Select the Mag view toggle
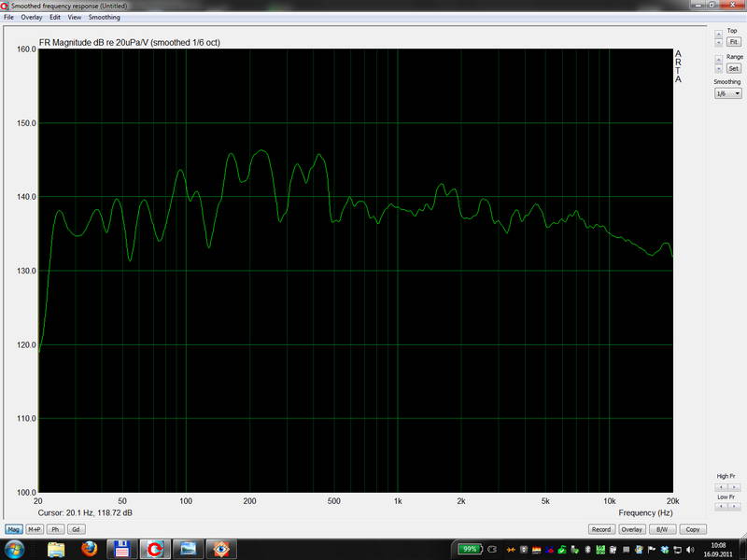 pos(14,529)
